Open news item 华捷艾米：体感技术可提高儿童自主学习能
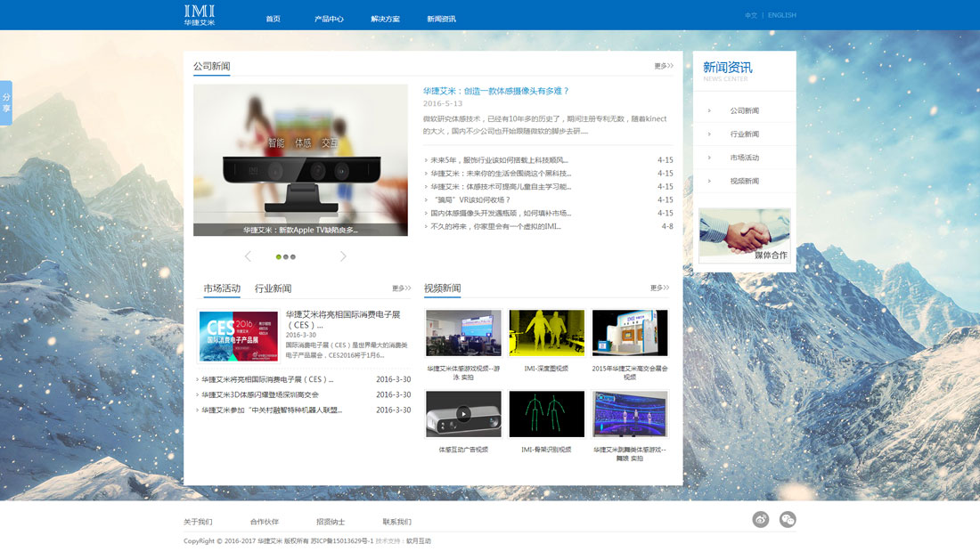Screen dimensions: 980x560 pos(501,187)
